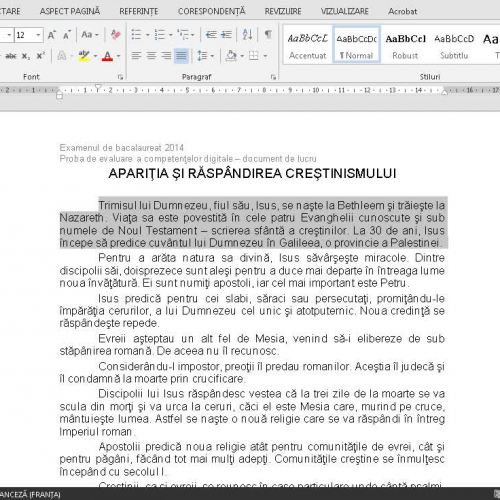
Task: Increase paragraph indent
Action: pyautogui.click(x=226, y=35)
